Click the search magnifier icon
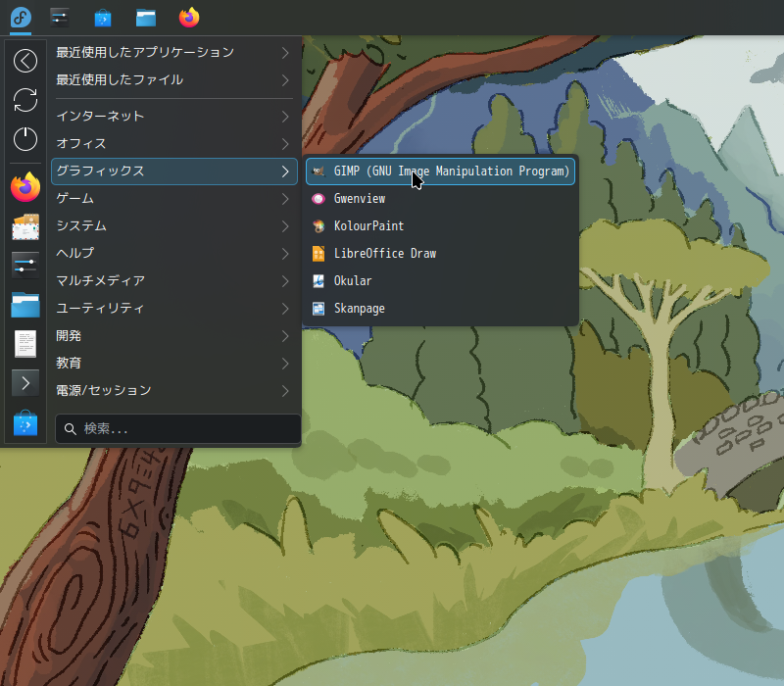This screenshot has width=784, height=686. click(71, 429)
